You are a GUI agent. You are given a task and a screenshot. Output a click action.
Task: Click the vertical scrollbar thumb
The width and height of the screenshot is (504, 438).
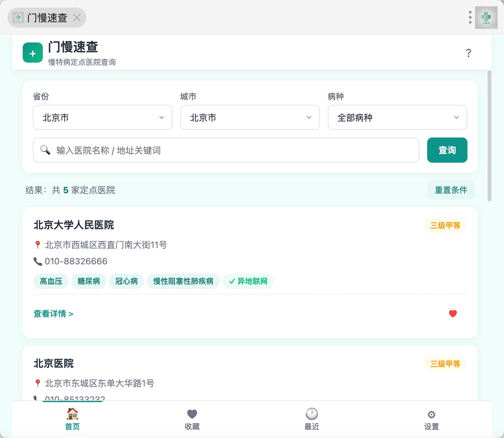(x=489, y=136)
